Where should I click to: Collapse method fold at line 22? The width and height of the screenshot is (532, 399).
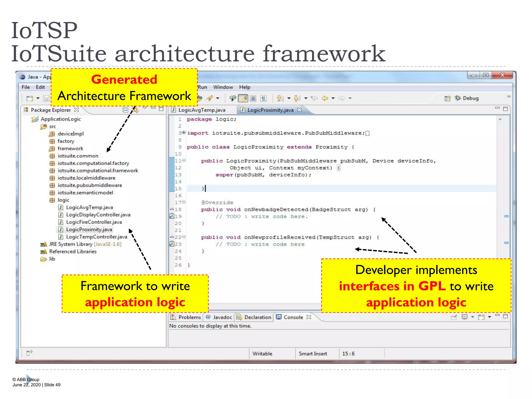click(184, 237)
